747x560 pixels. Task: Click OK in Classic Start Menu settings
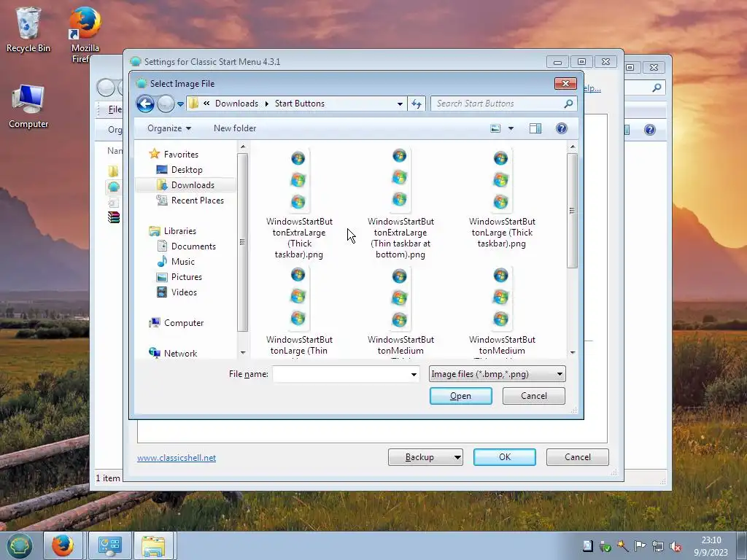click(x=505, y=457)
